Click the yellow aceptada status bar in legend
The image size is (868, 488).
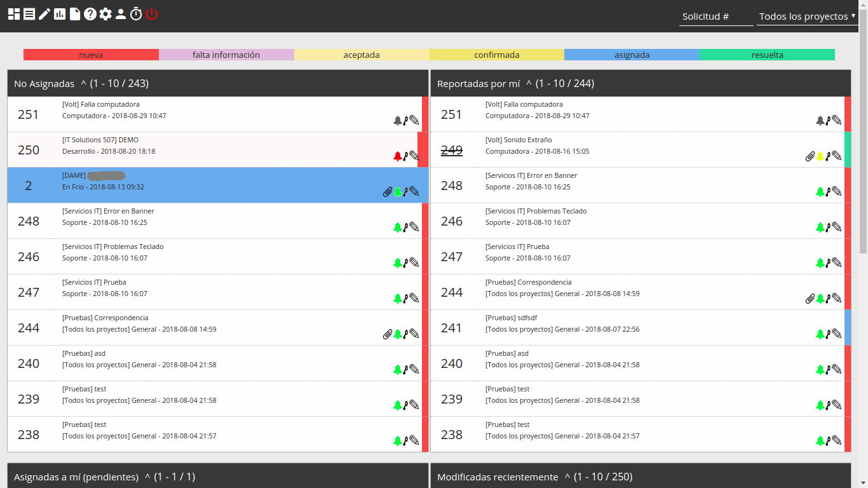[x=362, y=55]
